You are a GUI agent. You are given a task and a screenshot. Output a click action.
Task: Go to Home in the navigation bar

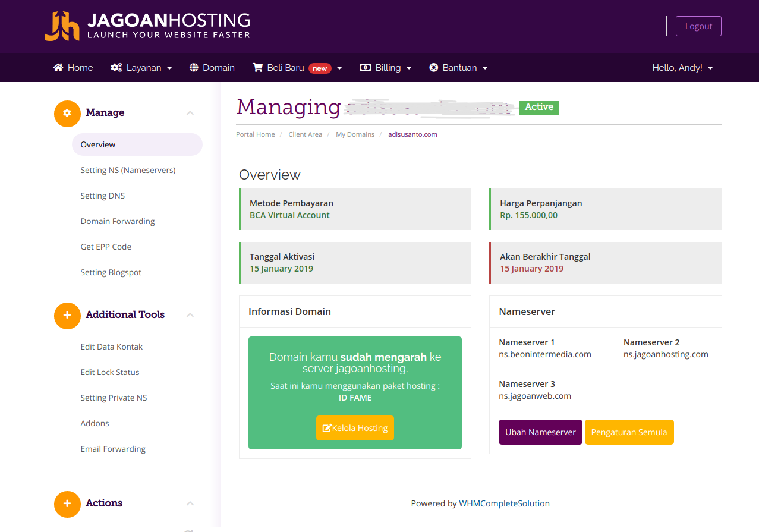tap(73, 68)
